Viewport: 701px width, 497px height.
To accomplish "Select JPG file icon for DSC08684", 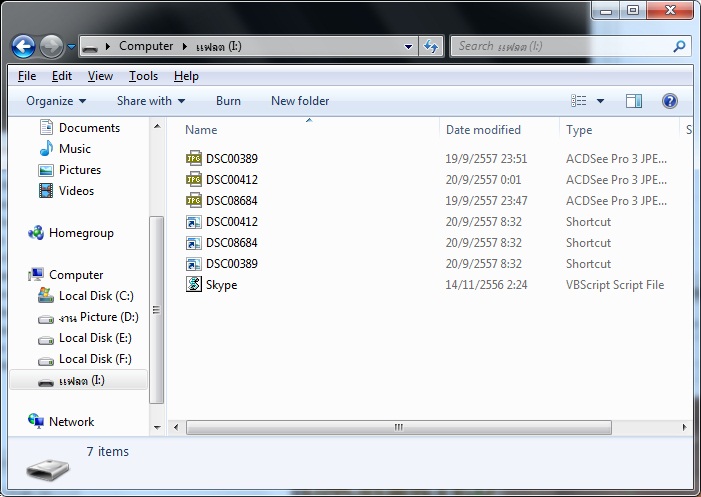I will [194, 200].
